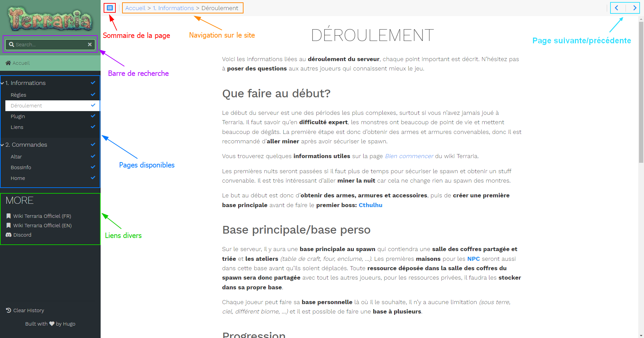Viewport: 644px width, 338px height.
Task: Click checkmark next to Règles
Action: point(93,95)
